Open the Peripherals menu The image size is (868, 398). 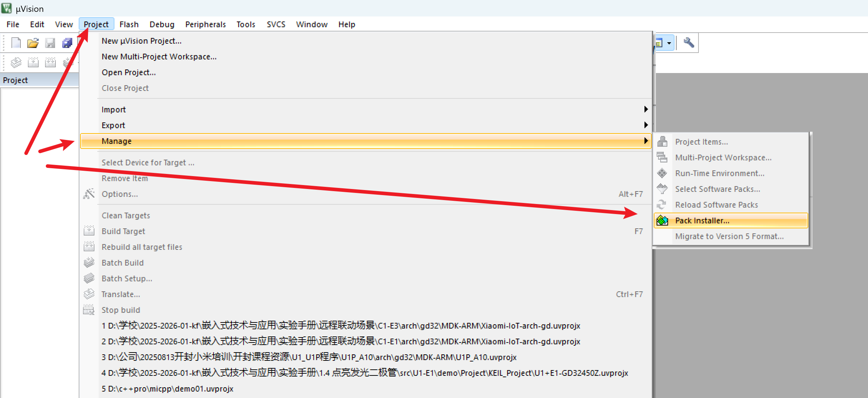point(206,24)
